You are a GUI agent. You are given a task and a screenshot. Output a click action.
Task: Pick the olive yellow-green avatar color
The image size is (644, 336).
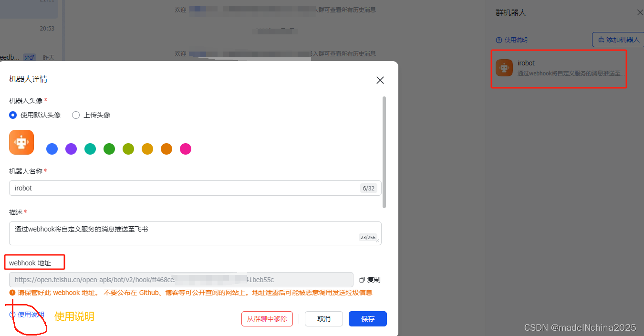pos(128,149)
